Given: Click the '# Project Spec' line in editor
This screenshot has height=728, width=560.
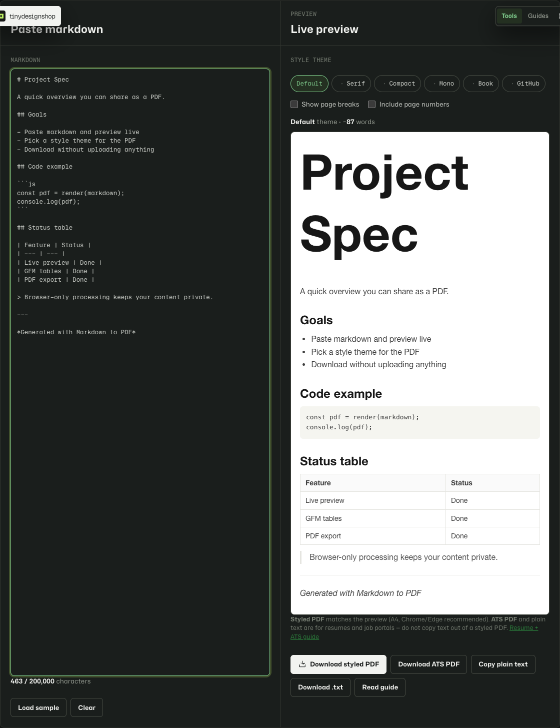Looking at the screenshot, I should click(43, 80).
